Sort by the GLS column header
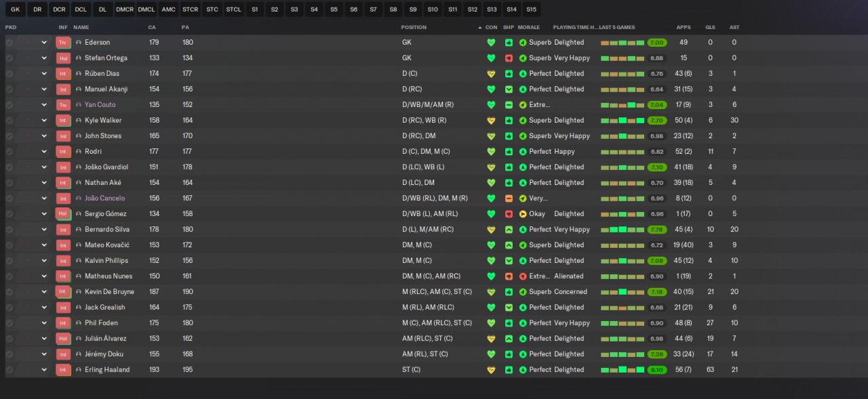This screenshot has height=399, width=868. point(710,27)
